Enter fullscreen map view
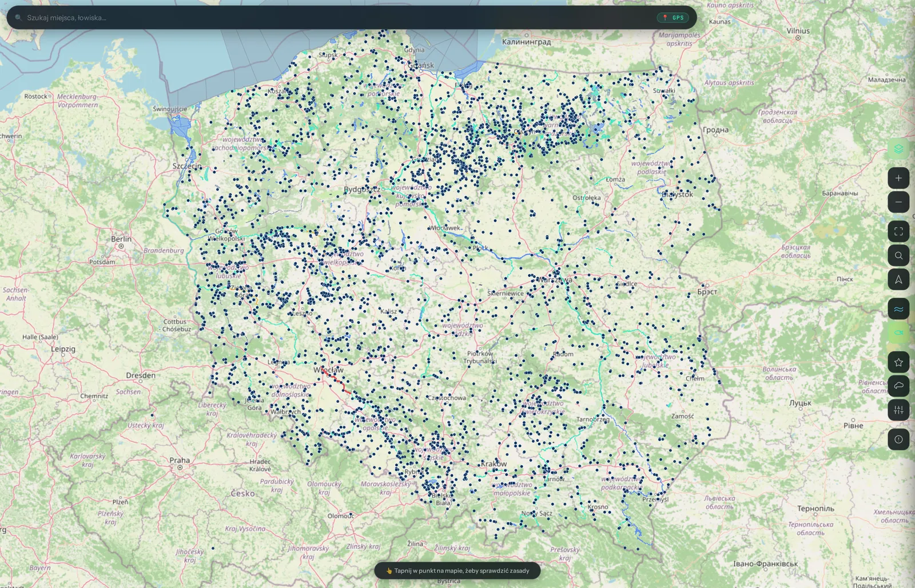The image size is (915, 588). 898,231
